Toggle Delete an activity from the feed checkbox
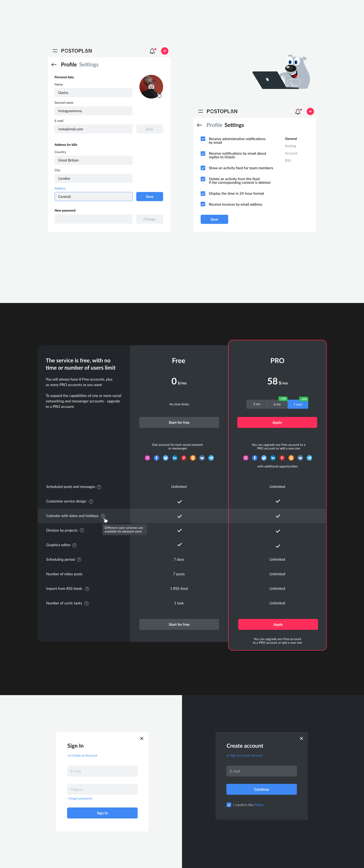This screenshot has width=364, height=868. [203, 179]
